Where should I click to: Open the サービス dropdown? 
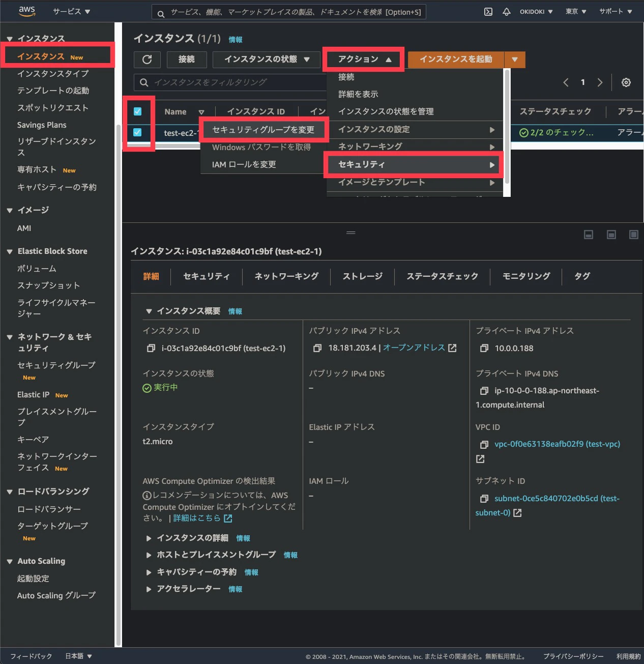pyautogui.click(x=72, y=11)
